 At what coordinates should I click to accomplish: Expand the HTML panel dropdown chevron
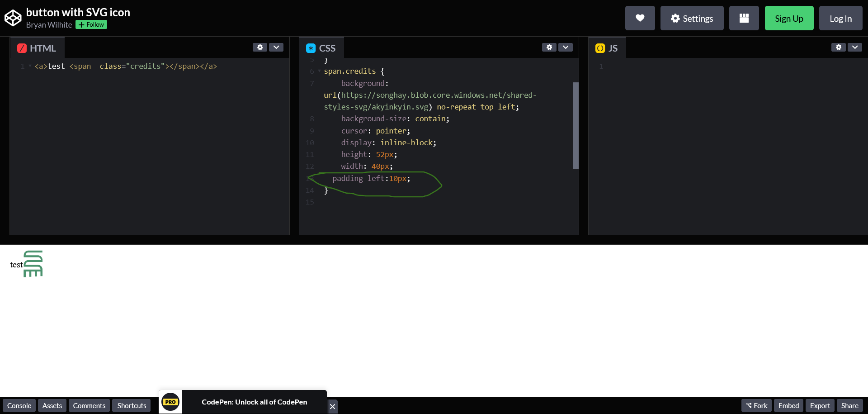[276, 47]
